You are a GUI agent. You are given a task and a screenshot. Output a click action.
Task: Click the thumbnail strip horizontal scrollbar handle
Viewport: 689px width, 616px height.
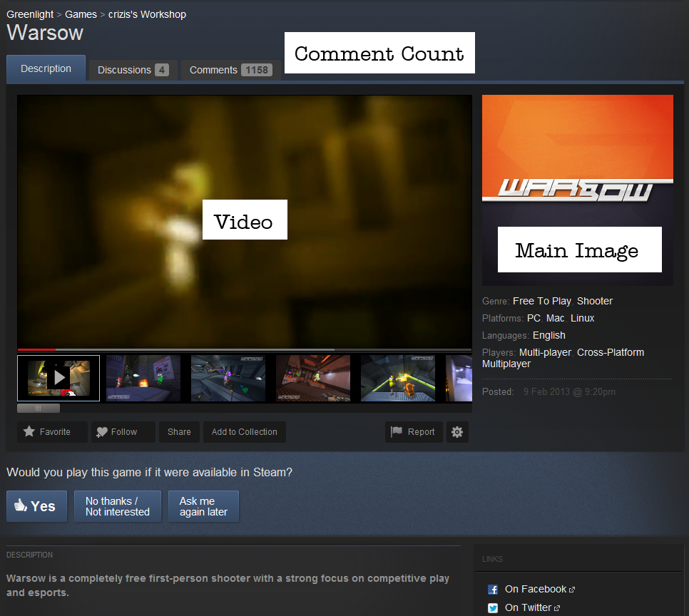point(39,409)
